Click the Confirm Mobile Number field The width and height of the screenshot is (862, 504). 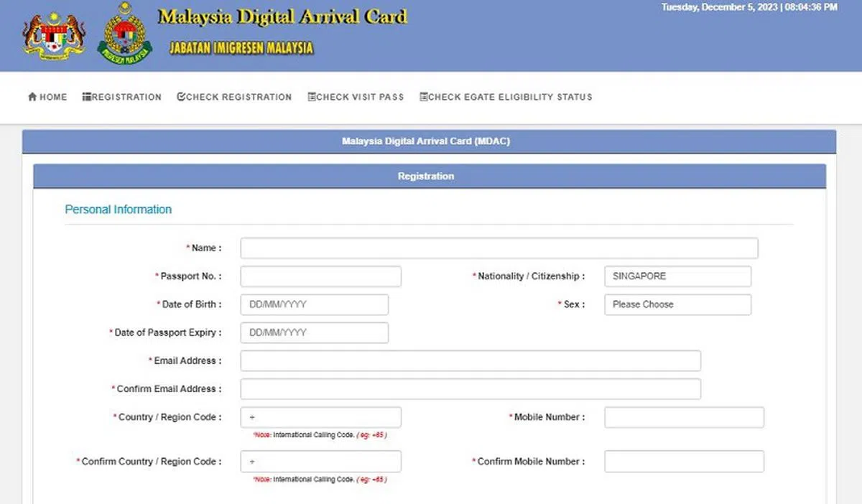click(684, 462)
